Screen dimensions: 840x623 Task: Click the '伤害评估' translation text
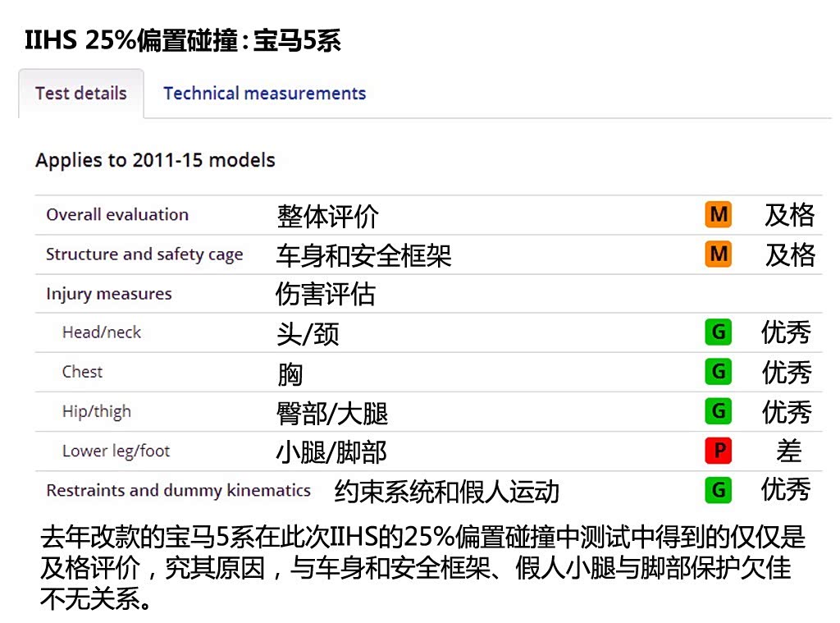pos(325,295)
